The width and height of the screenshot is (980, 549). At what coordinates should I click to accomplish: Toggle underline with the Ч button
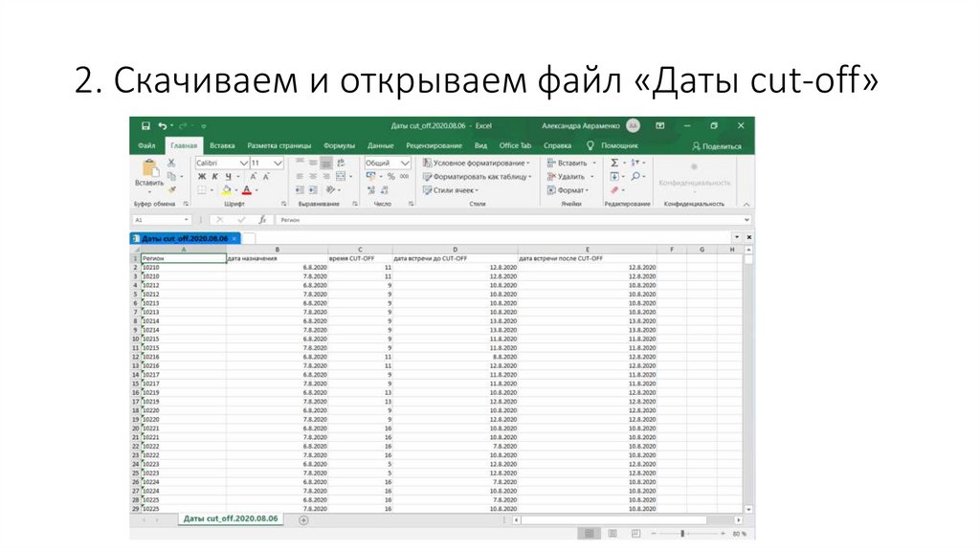click(x=228, y=177)
